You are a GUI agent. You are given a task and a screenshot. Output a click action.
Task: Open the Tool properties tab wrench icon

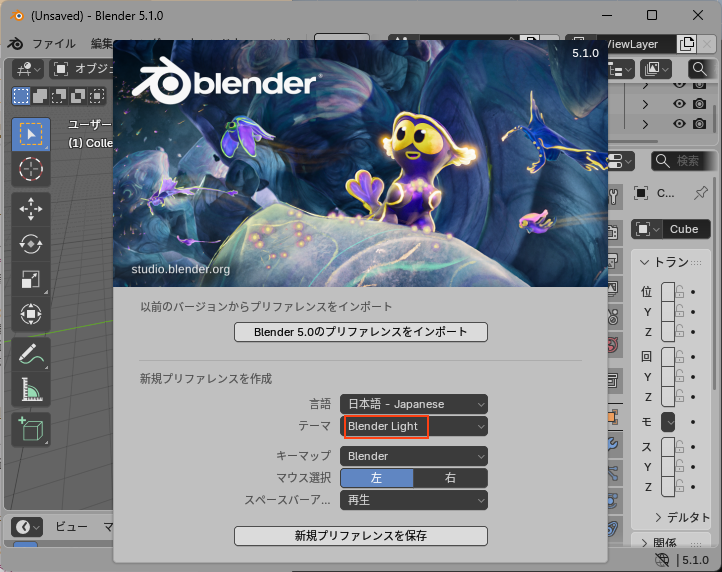click(614, 197)
